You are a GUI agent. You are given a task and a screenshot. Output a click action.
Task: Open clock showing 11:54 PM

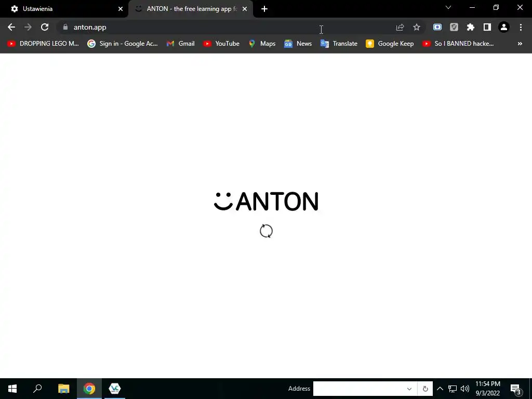pyautogui.click(x=487, y=389)
